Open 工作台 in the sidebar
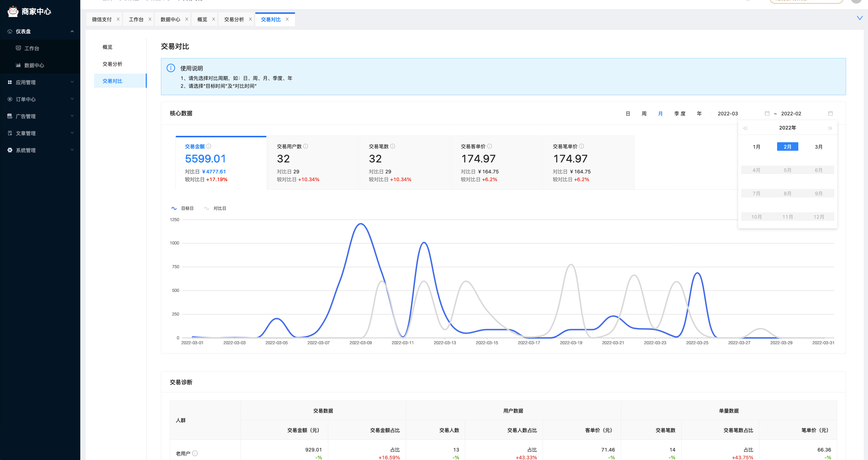The height and width of the screenshot is (460, 868). [40, 48]
